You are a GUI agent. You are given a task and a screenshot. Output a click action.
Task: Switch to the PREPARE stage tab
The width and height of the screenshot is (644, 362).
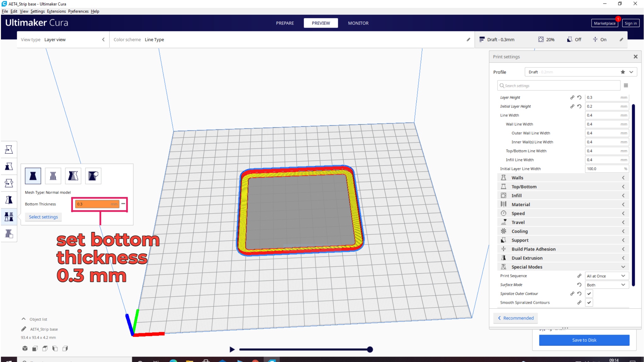[285, 23]
